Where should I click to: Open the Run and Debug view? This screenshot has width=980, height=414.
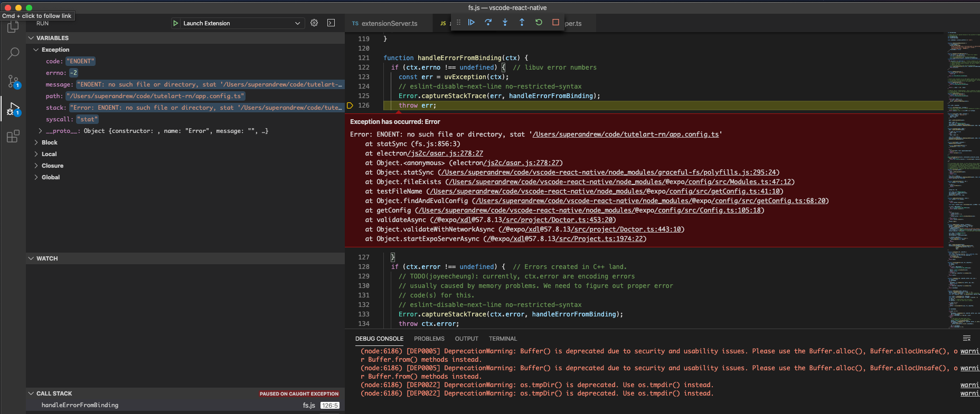coord(13,109)
